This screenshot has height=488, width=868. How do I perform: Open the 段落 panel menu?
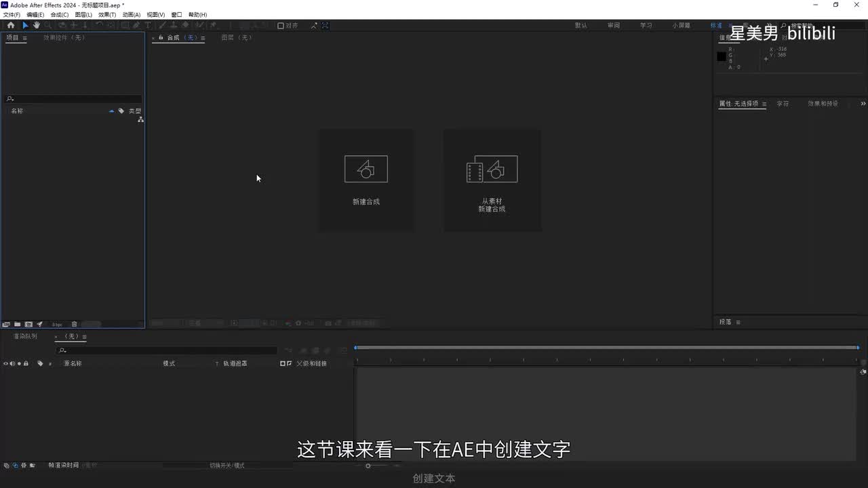[x=738, y=322]
